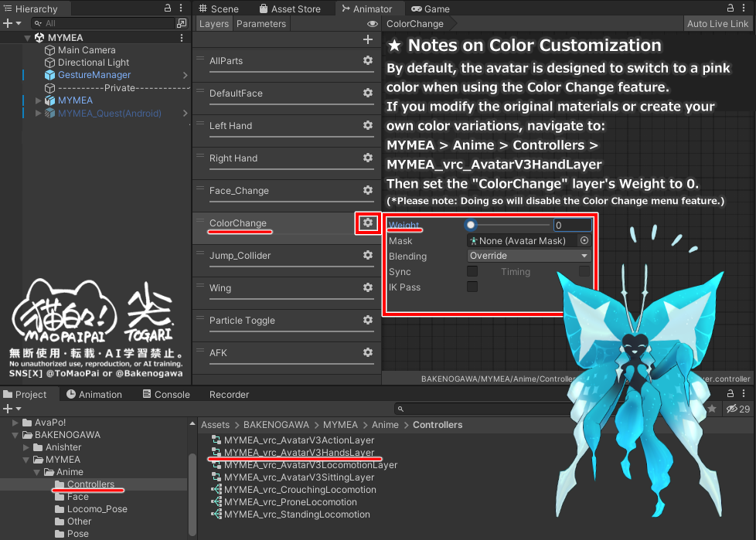Open the Blending Override dropdown
The width and height of the screenshot is (756, 540).
click(x=529, y=256)
